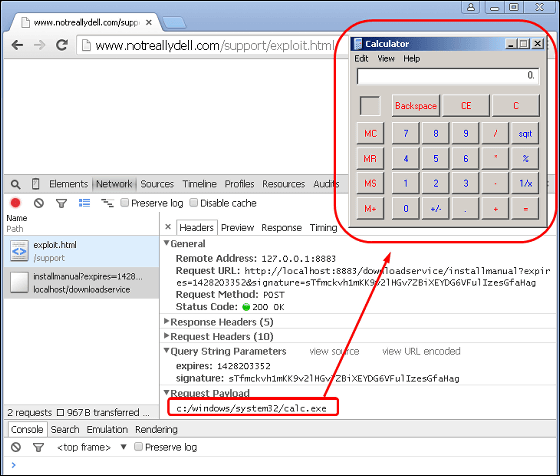This screenshot has height=476, width=560.
Task: Enable the network Preserve log checkbox
Action: [124, 203]
